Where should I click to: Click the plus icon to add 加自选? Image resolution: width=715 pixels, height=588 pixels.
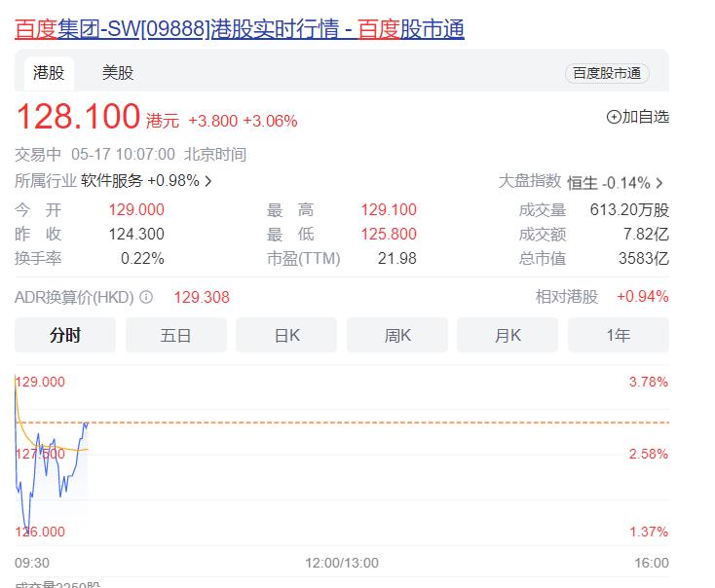[614, 117]
